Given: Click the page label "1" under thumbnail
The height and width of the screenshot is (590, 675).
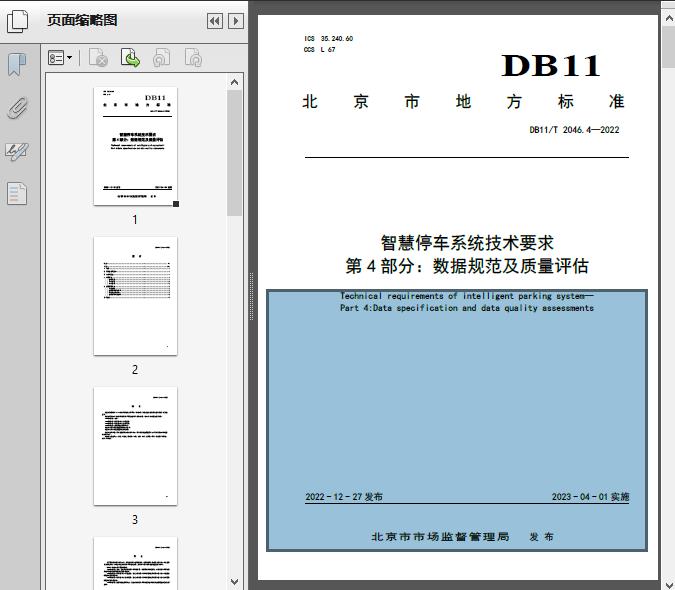Looking at the screenshot, I should [135, 220].
